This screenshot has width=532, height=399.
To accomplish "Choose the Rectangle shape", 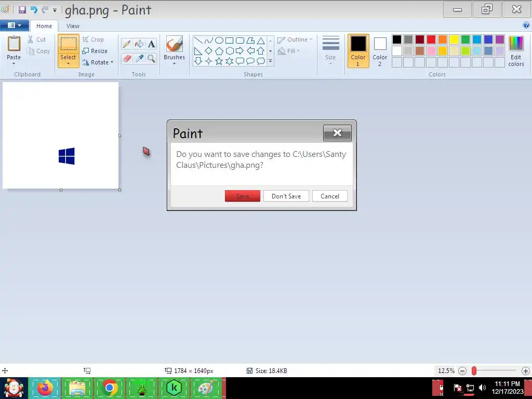I will click(229, 41).
